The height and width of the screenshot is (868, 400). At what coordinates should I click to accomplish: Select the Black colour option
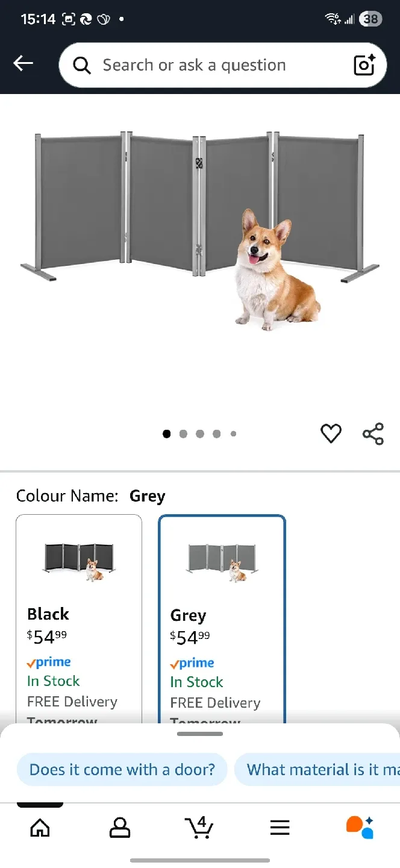(x=79, y=618)
